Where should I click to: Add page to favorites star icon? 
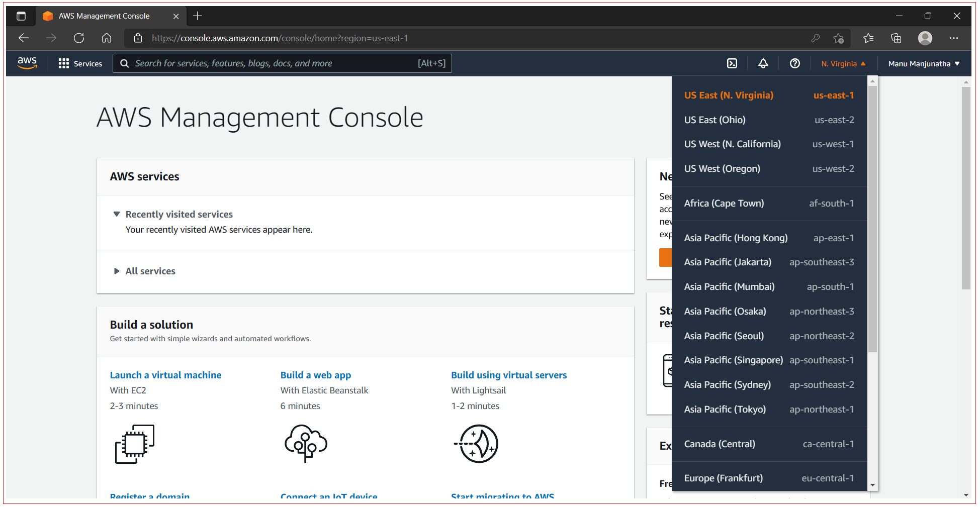839,38
